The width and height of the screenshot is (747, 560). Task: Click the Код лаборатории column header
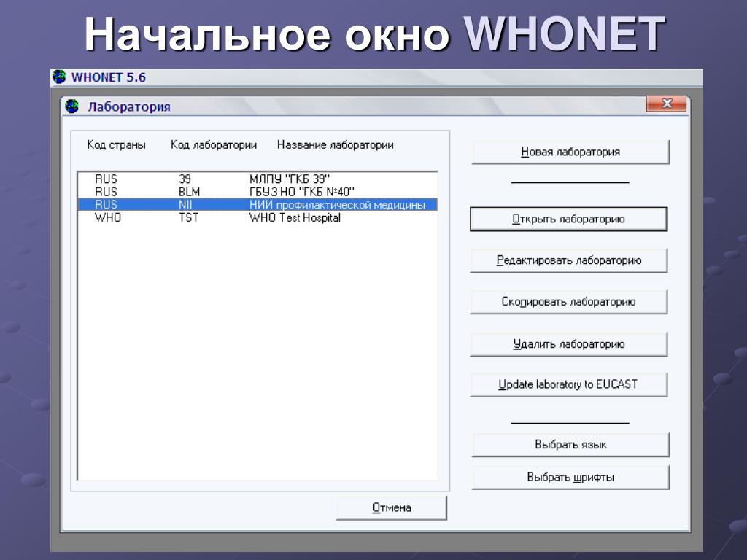tap(214, 145)
